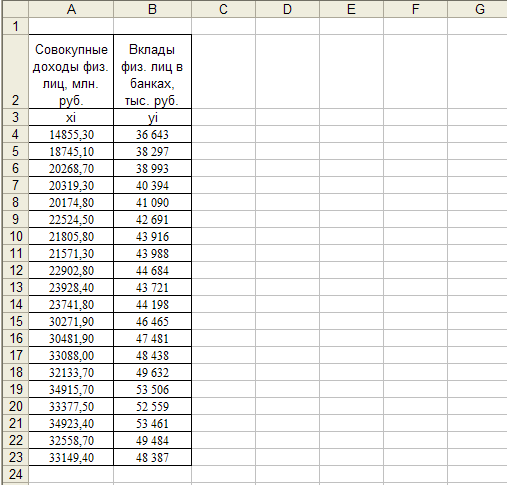Click cell with value 38 993

pos(152,168)
